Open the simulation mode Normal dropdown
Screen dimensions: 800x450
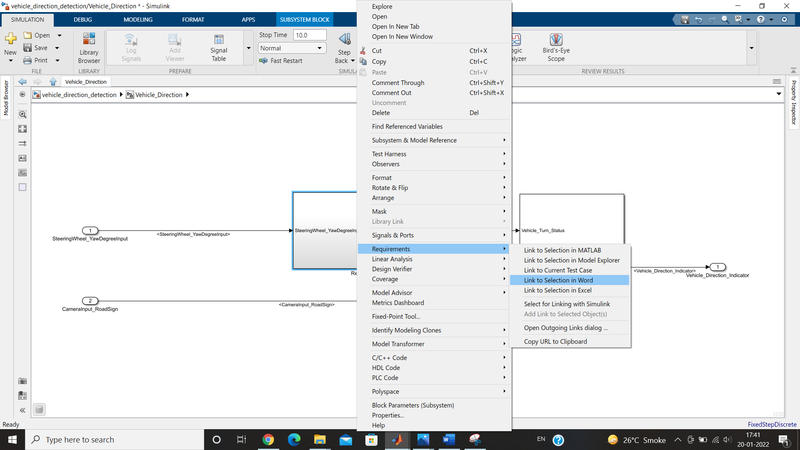291,48
